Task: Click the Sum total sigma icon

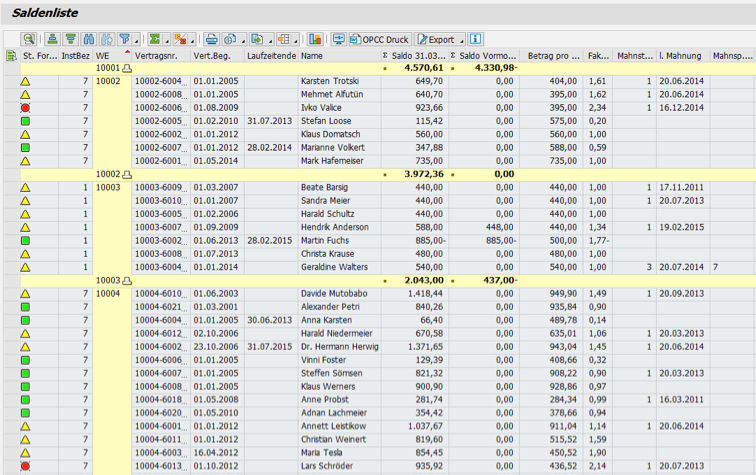Action: click(x=154, y=39)
